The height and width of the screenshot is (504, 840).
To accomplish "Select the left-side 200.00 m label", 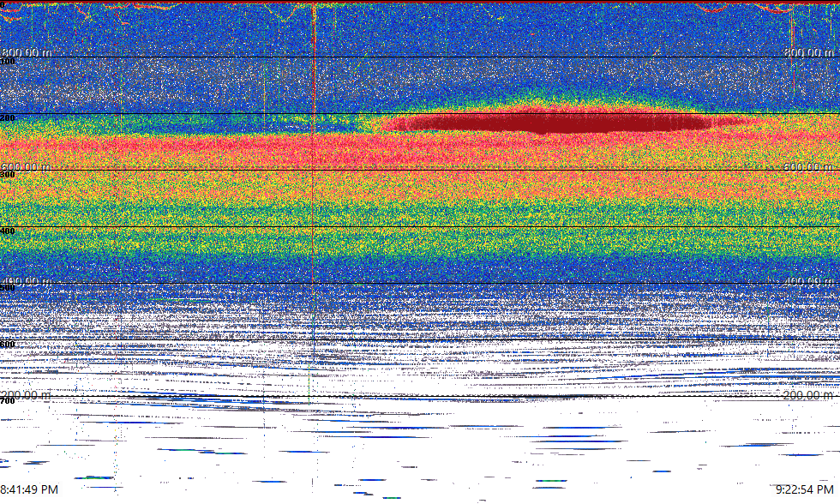I will point(27,395).
